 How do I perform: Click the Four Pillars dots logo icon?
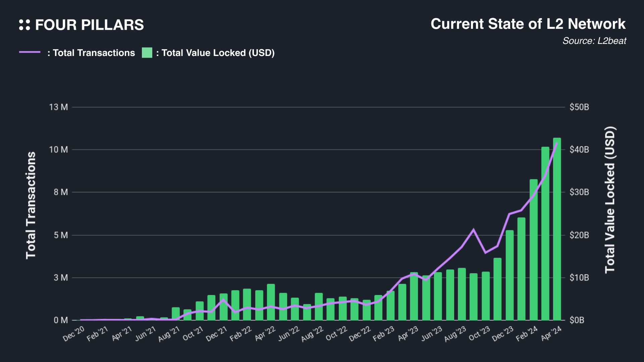tap(24, 25)
